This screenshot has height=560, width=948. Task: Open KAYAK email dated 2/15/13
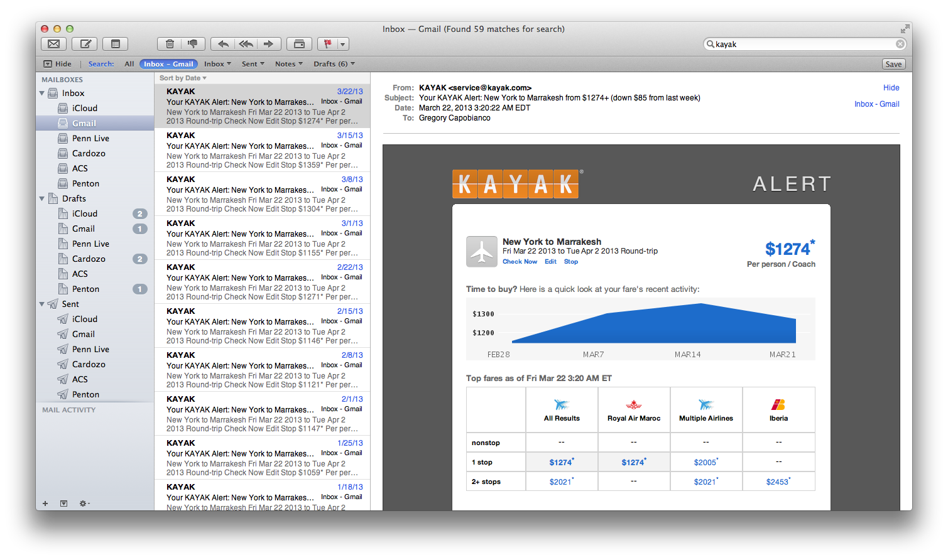pyautogui.click(x=262, y=326)
